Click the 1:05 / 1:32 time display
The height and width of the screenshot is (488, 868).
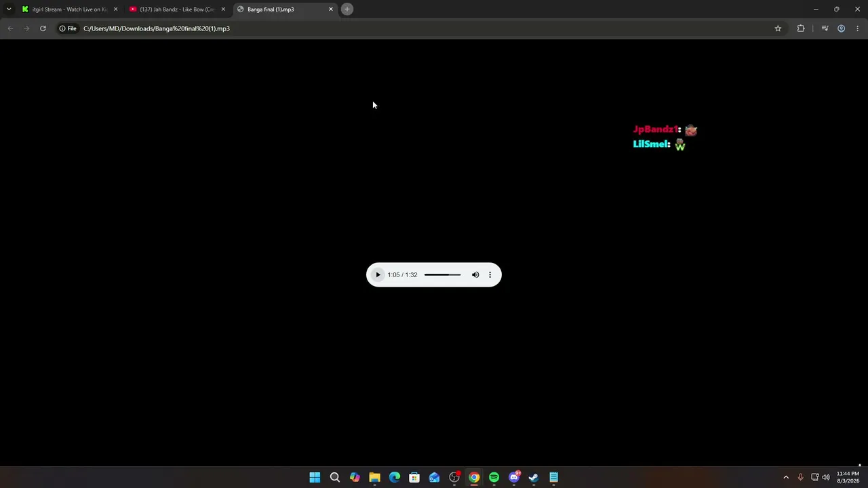pos(402,274)
